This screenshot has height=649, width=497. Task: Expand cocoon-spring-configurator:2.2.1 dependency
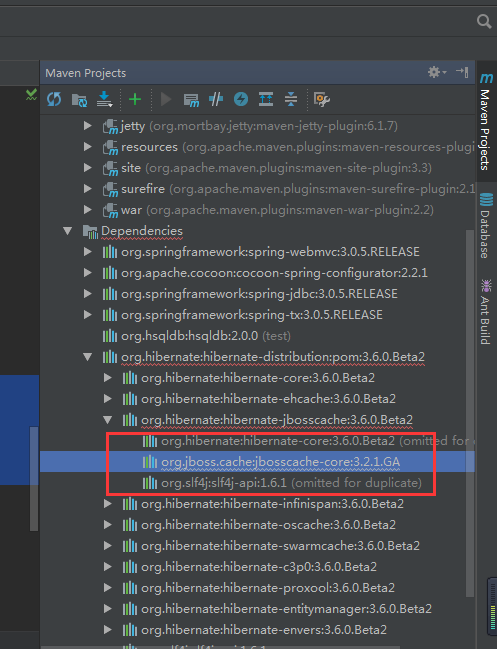point(87,273)
